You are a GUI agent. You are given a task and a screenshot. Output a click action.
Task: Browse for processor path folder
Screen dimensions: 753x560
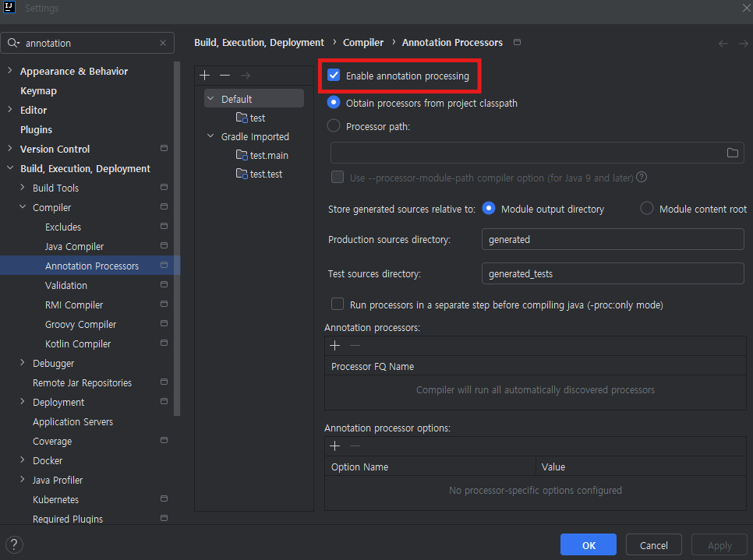tap(733, 153)
